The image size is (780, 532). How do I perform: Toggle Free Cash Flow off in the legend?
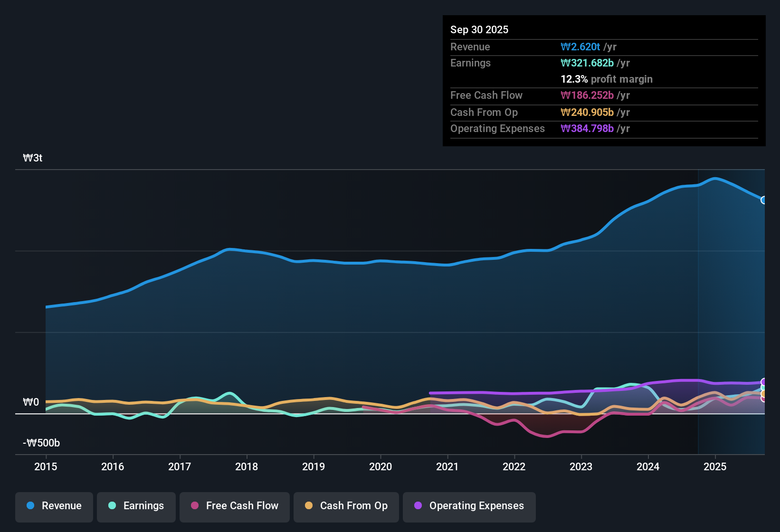tap(234, 506)
